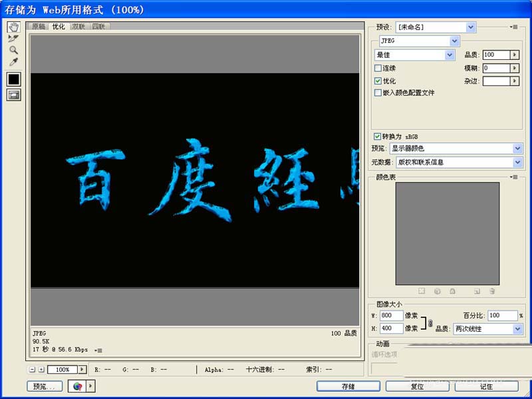Select the Hand tool
Image resolution: width=532 pixels, height=399 pixels.
click(13, 27)
